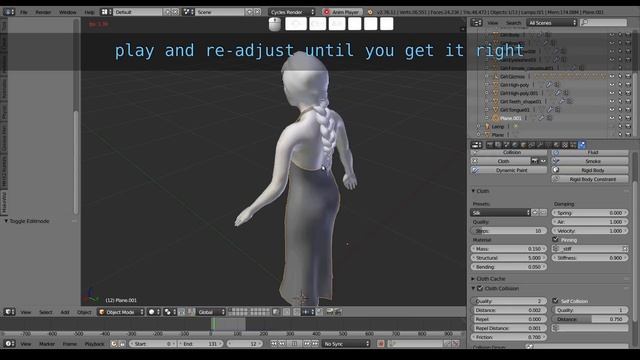Open the File menu
The width and height of the screenshot is (640, 360).
(24, 12)
